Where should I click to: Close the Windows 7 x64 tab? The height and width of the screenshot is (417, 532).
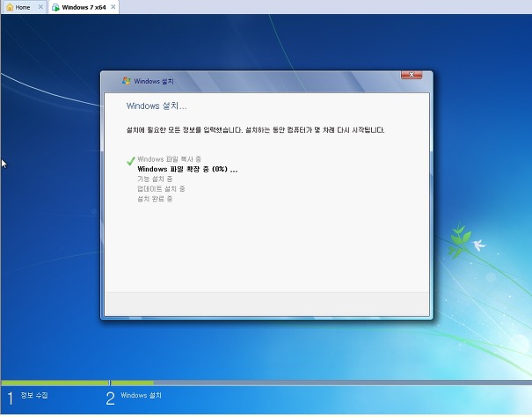113,7
